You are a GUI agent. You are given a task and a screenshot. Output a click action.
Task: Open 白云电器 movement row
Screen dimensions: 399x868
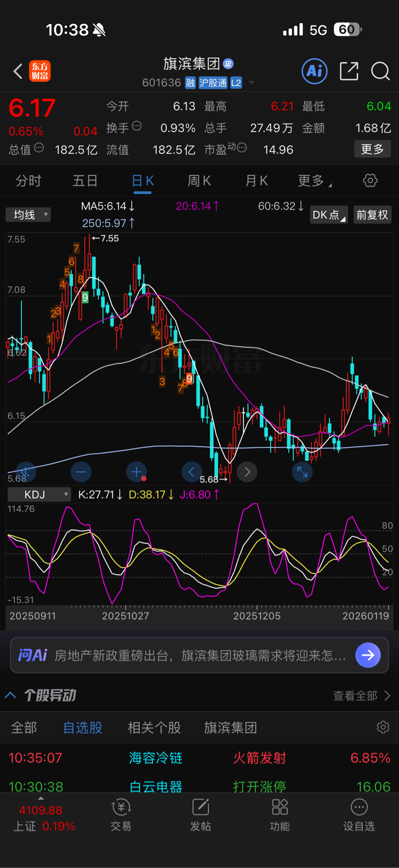(x=199, y=785)
